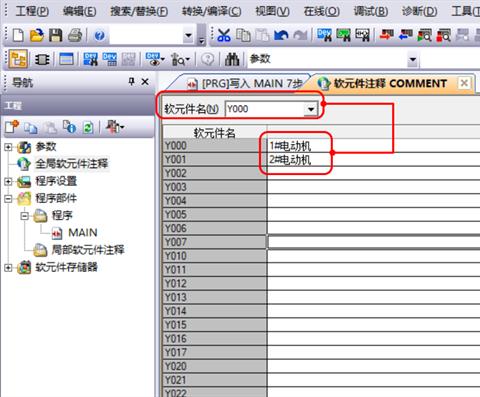
Task: Toggle the navigation panel pin
Action: coord(132,81)
